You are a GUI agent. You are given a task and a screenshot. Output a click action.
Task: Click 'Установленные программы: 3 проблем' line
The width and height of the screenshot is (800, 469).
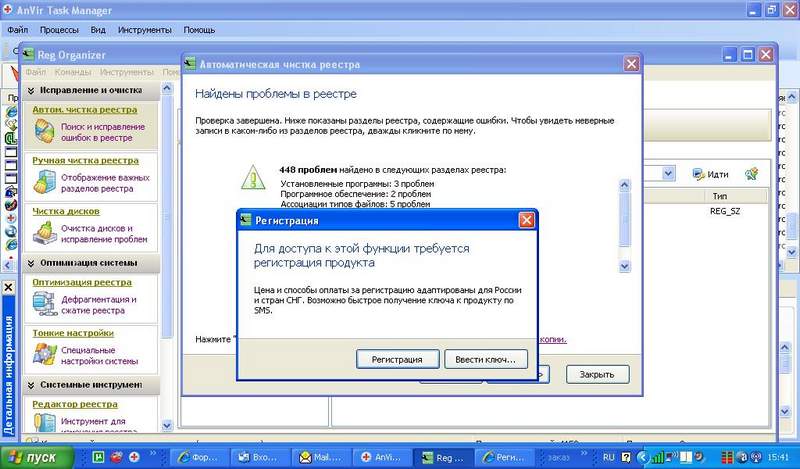tap(357, 184)
